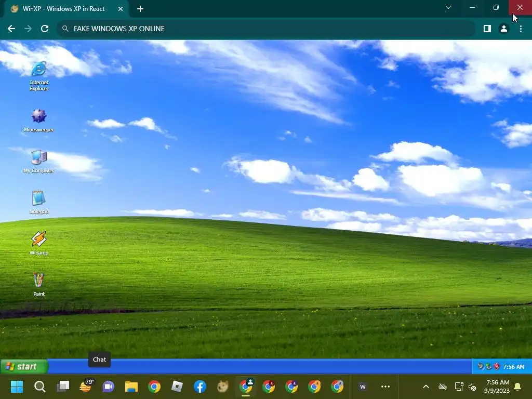The width and height of the screenshot is (532, 399).
Task: Open network settings from tray
Action: click(x=459, y=387)
